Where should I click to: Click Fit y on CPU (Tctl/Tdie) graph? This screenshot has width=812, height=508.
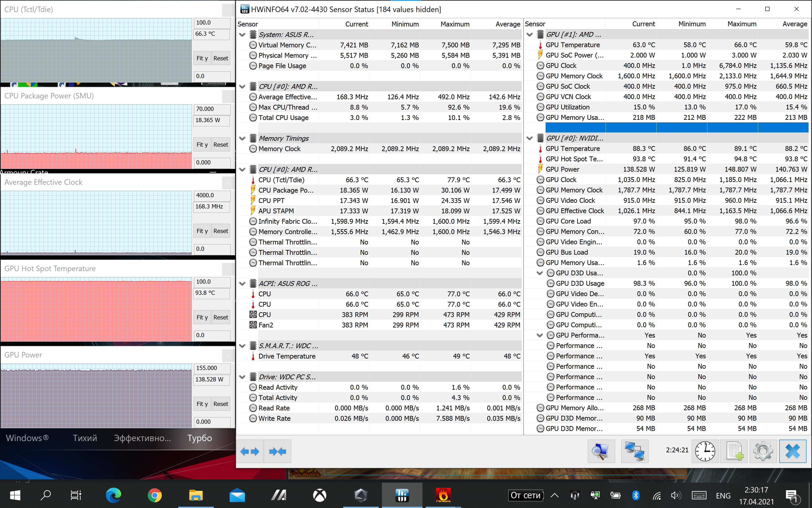[202, 58]
